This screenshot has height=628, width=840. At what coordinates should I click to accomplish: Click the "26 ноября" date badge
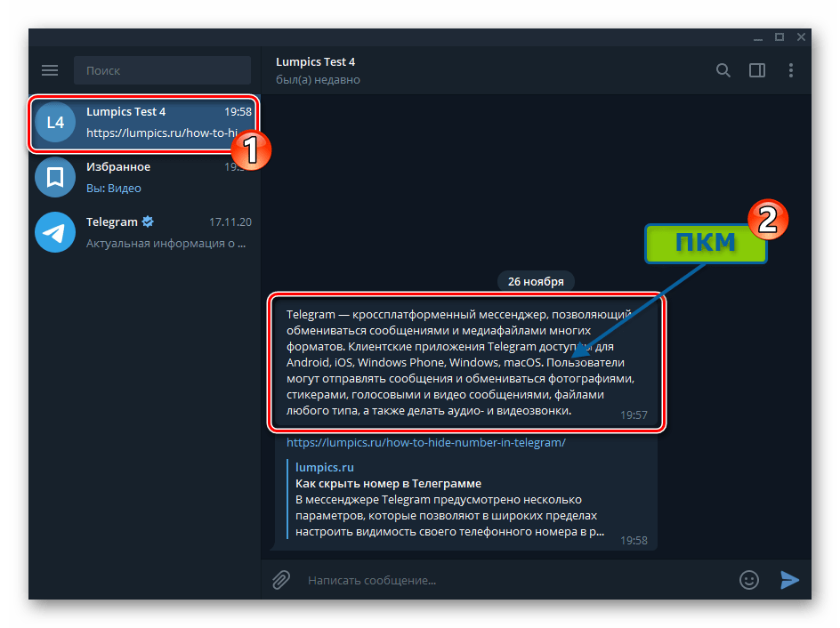pyautogui.click(x=537, y=281)
